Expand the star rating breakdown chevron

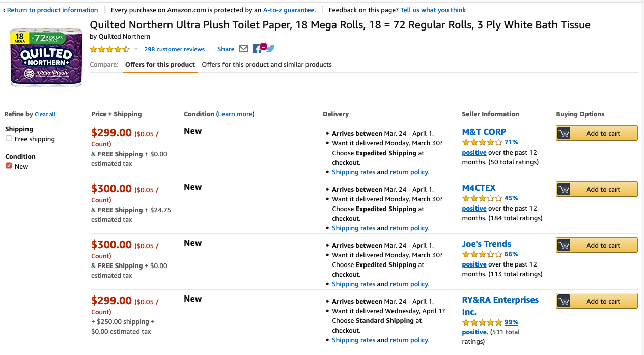(x=136, y=49)
